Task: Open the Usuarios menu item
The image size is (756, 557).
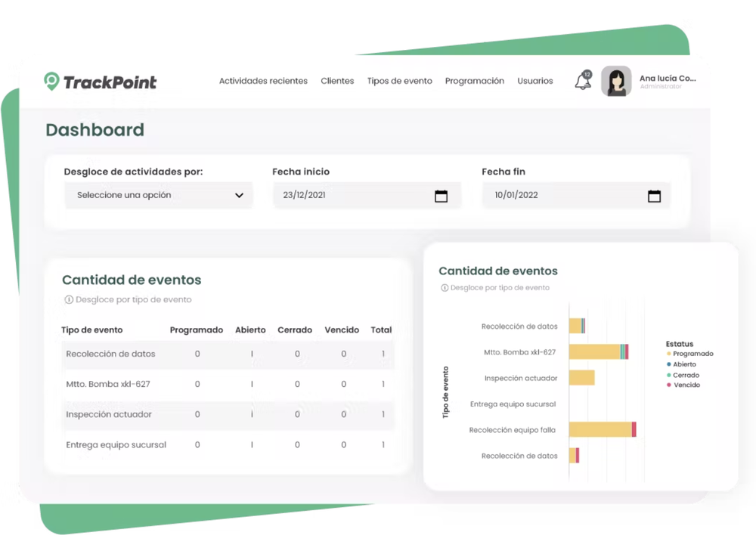Action: (x=535, y=81)
